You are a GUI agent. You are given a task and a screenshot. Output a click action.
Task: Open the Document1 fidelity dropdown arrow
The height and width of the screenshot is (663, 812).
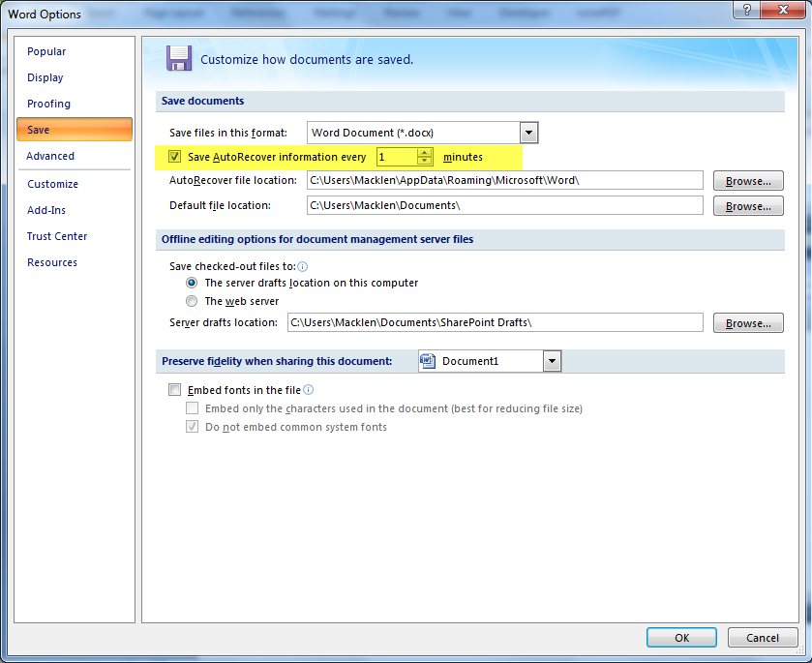[552, 361]
